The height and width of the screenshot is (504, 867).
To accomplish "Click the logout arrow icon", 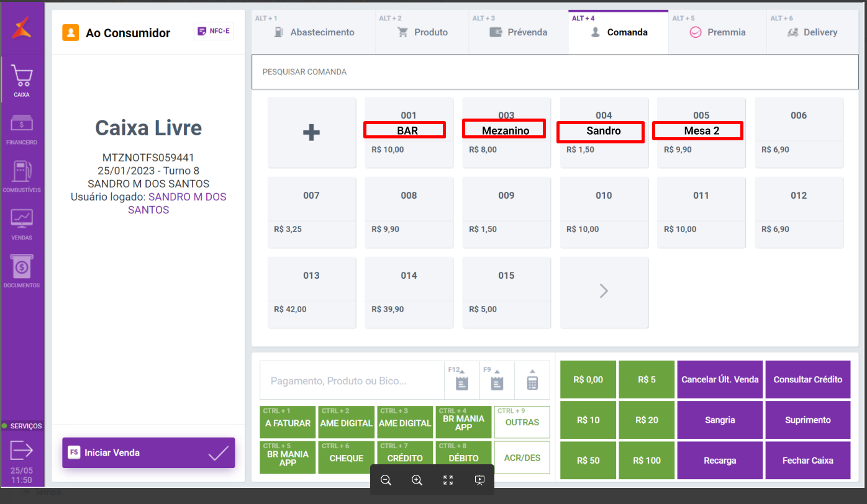I will click(x=22, y=449).
